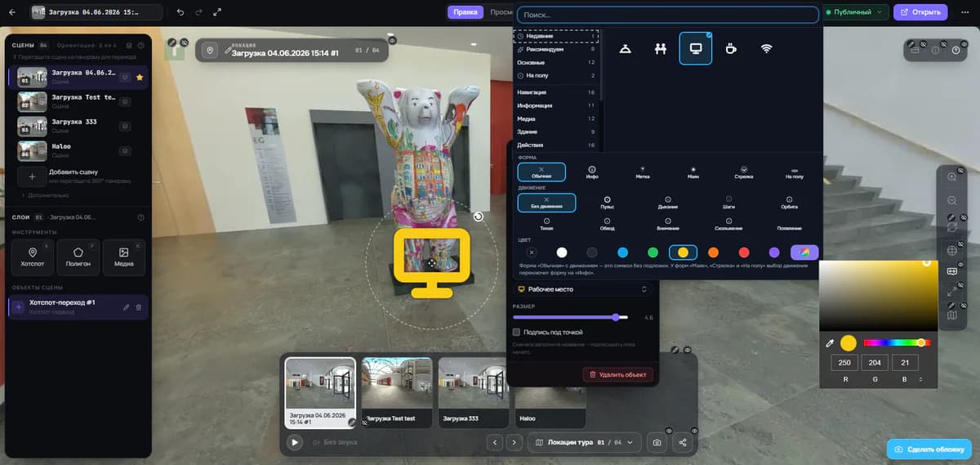Image resolution: width=980 pixels, height=465 pixels.
Task: Choose the Дыхание motion option
Action: pos(668,202)
